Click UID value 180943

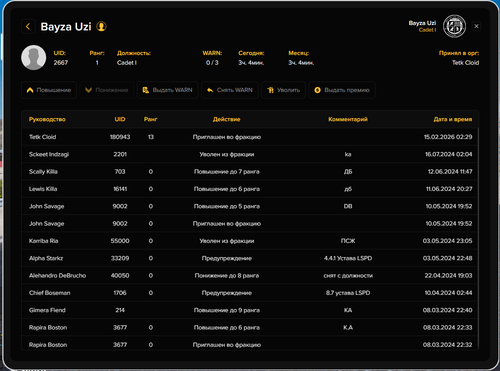tap(120, 137)
